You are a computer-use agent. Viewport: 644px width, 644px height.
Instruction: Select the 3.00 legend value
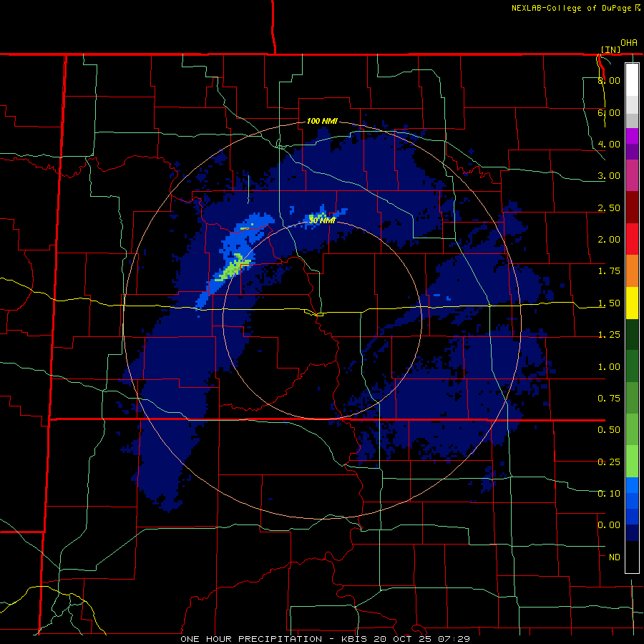[x=609, y=176]
